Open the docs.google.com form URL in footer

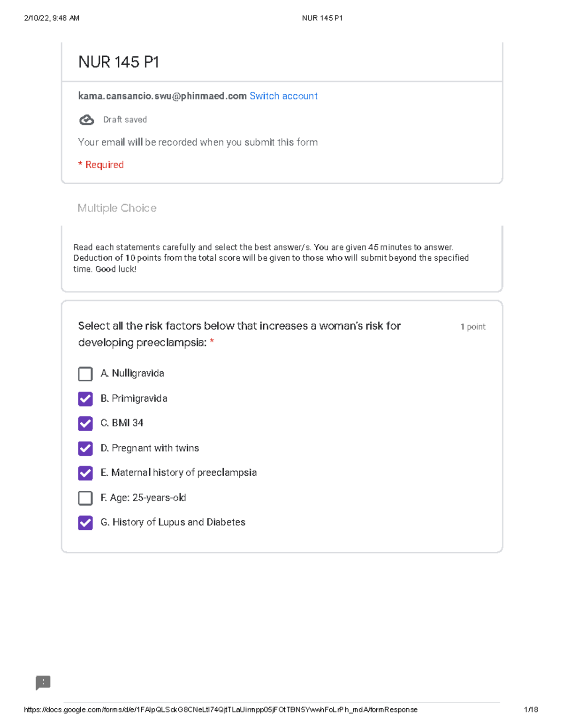(221, 710)
